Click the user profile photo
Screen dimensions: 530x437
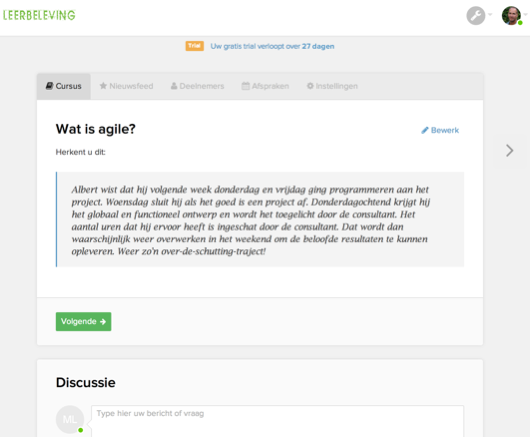[511, 16]
